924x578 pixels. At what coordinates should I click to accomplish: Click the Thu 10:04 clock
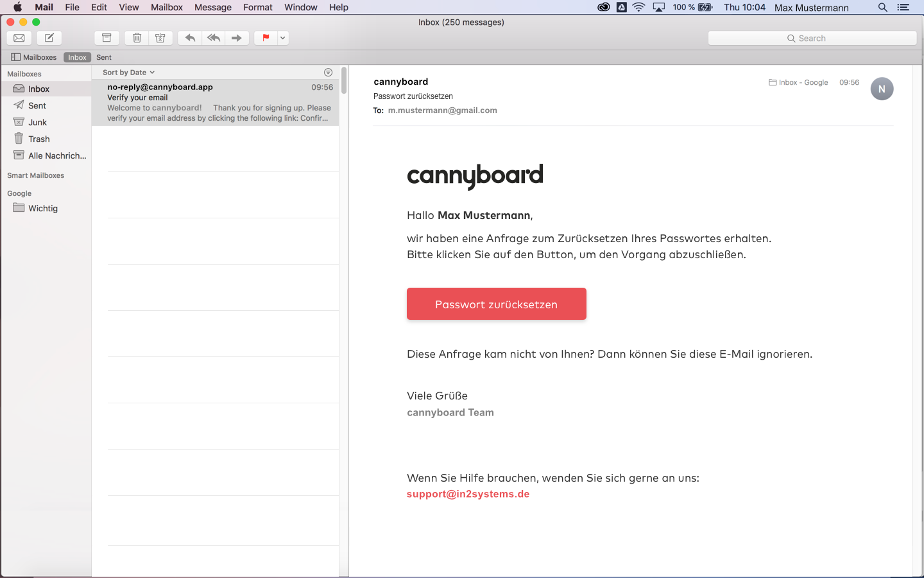pyautogui.click(x=745, y=7)
